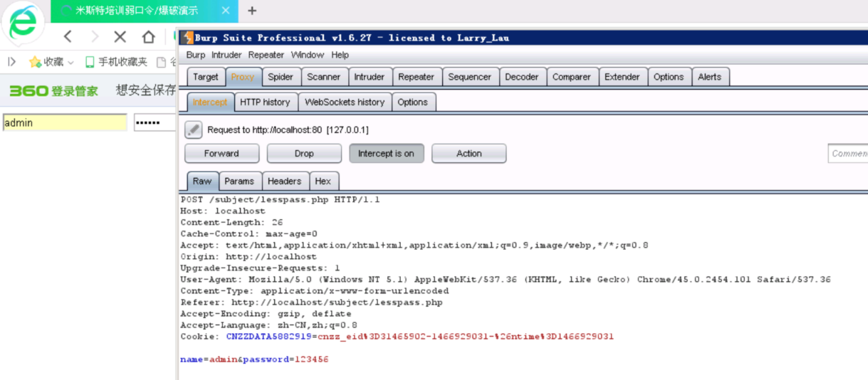
Task: Forward the intercepted request
Action: [221, 153]
